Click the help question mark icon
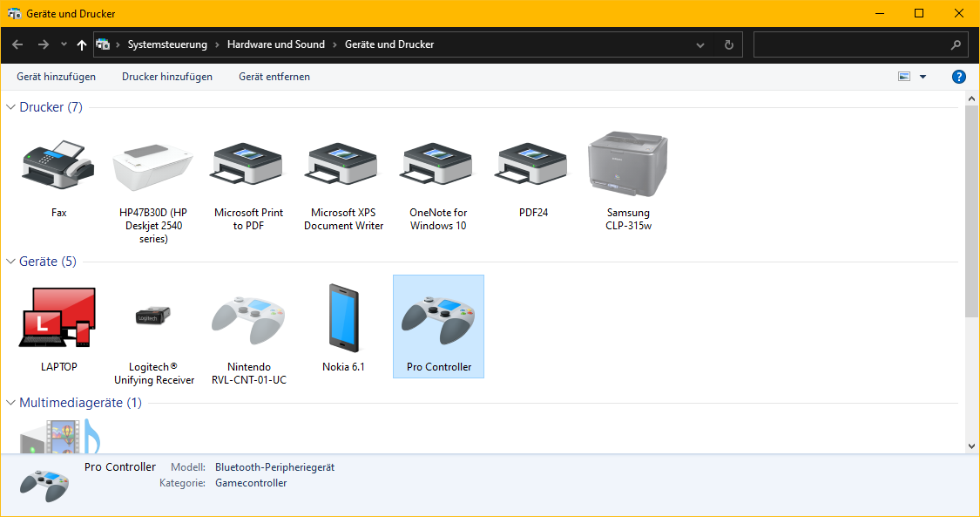Screen dimensions: 980x517 tap(959, 77)
